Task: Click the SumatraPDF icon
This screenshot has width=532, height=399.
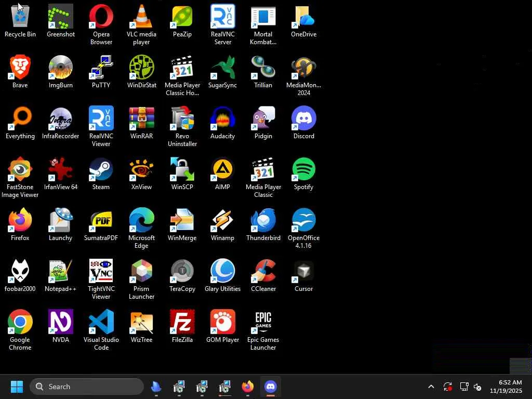Action: point(101,220)
